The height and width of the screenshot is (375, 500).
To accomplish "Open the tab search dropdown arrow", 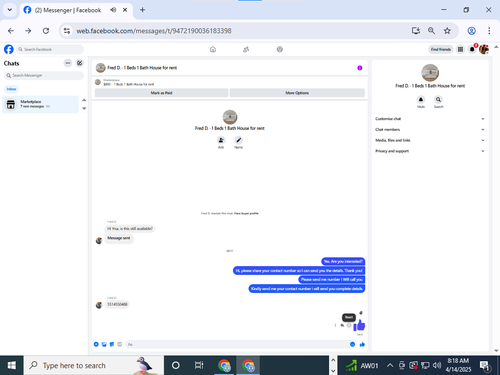I will coord(10,10).
